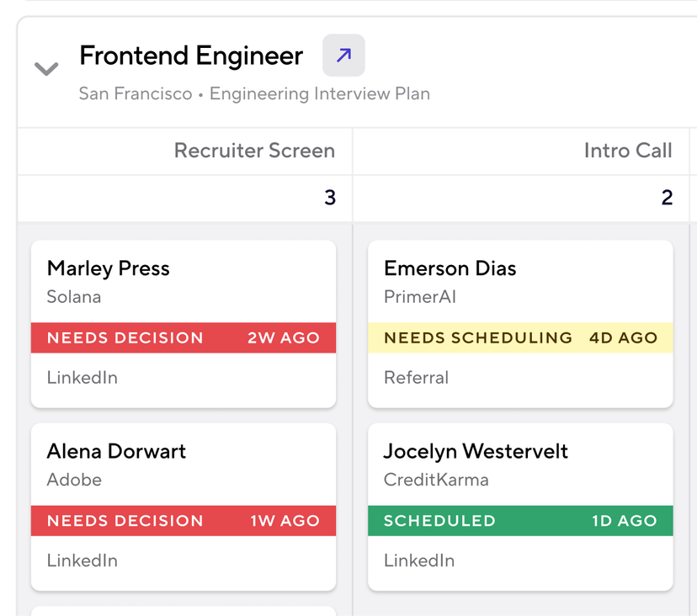Image resolution: width=697 pixels, height=616 pixels.
Task: Select Alena Dorwart's candidate name
Action: coord(115,451)
